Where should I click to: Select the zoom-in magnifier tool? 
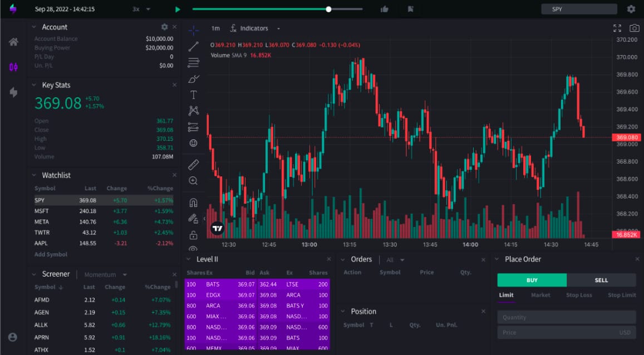pos(193,180)
